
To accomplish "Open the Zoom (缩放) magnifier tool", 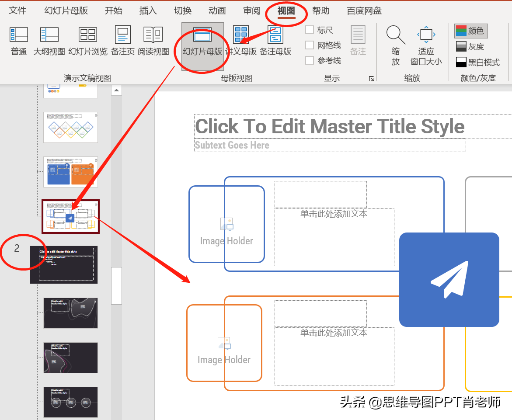I will pos(396,46).
